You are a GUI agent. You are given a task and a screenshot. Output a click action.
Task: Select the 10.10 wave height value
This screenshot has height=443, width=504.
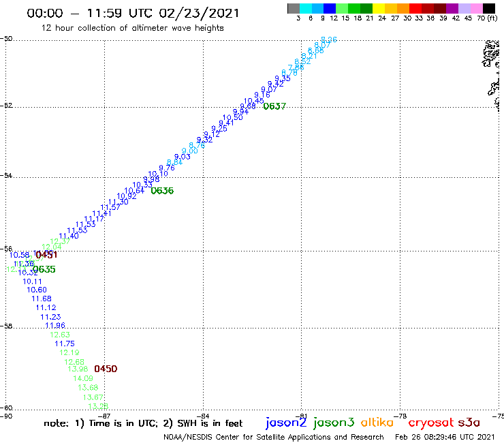158,174
